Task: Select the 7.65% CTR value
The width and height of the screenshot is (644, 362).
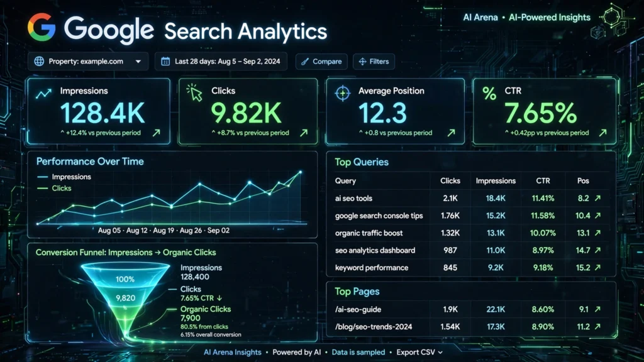Action: point(540,113)
